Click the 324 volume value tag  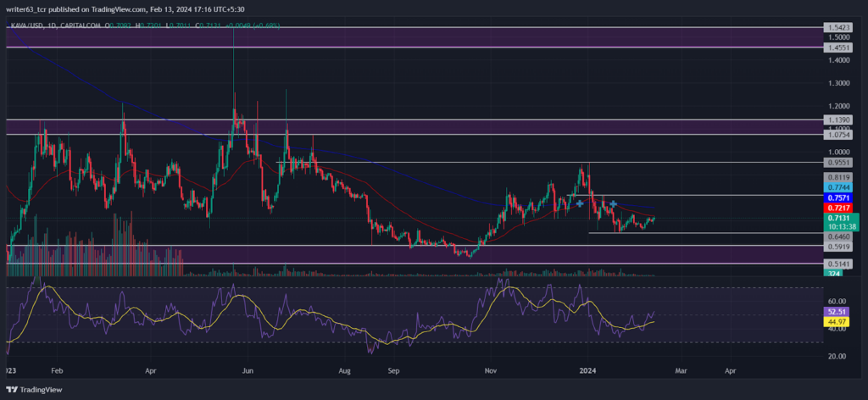[x=832, y=274]
